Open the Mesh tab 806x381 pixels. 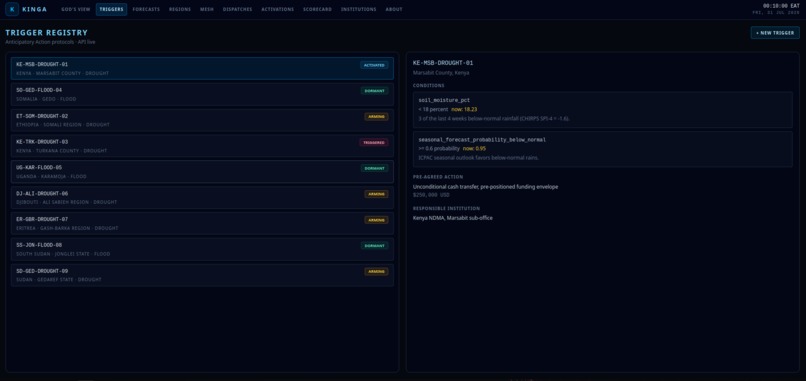pos(207,9)
